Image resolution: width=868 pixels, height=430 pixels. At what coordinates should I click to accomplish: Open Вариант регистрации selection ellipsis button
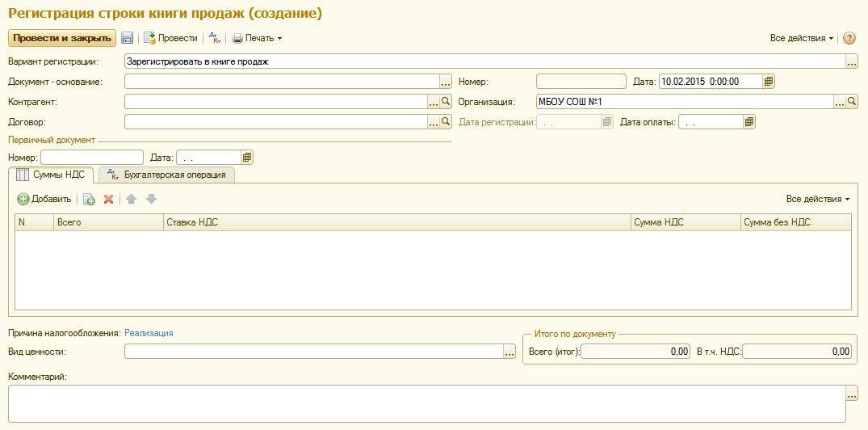(852, 61)
